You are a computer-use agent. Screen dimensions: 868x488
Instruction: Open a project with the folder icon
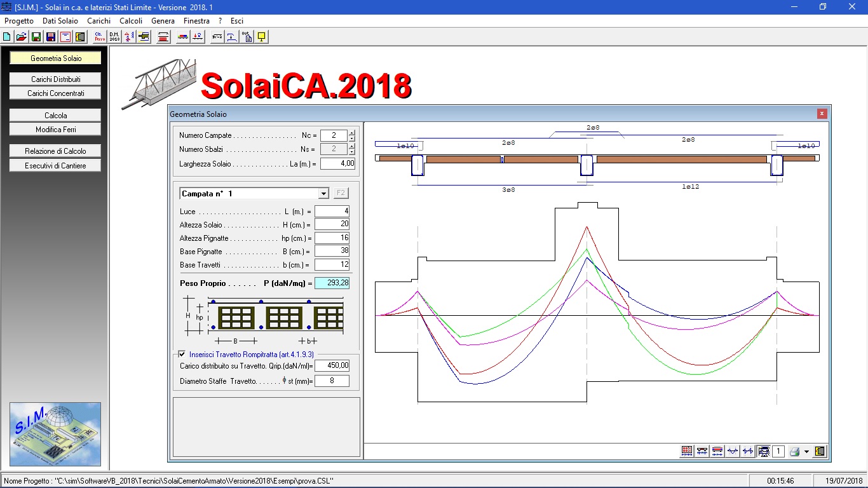coord(21,37)
